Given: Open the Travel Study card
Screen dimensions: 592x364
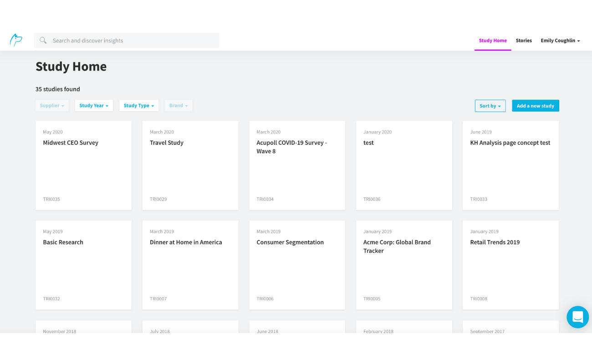Looking at the screenshot, I should click(x=190, y=166).
